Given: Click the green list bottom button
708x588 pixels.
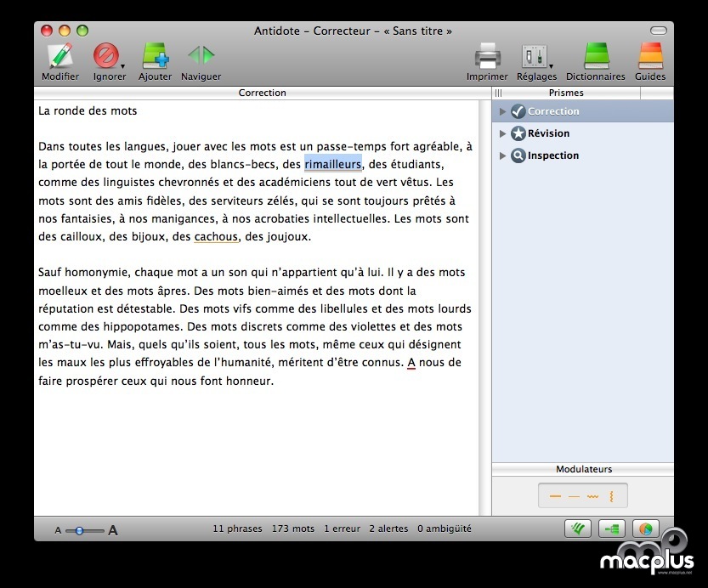Looking at the screenshot, I should tap(612, 529).
